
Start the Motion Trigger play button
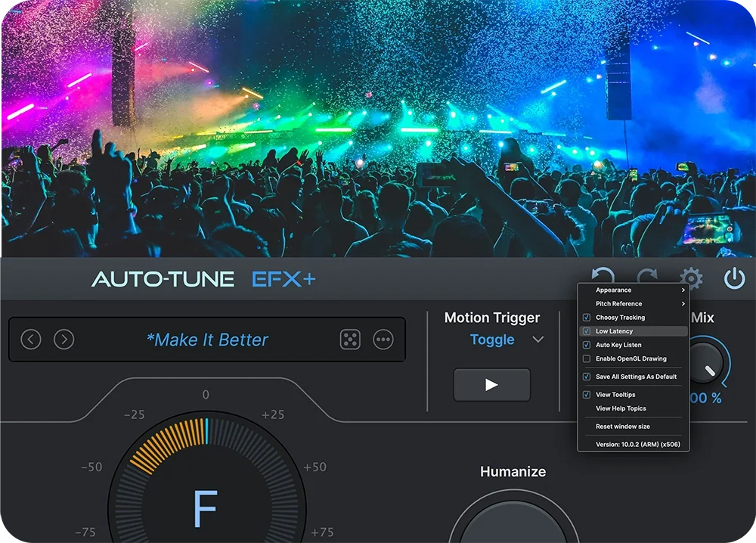coord(492,385)
